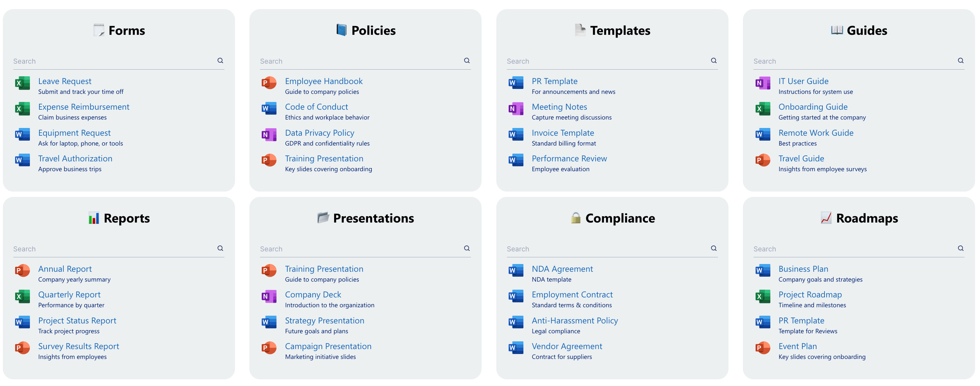View the Remote Work Guide
980x386 pixels.
pos(816,133)
